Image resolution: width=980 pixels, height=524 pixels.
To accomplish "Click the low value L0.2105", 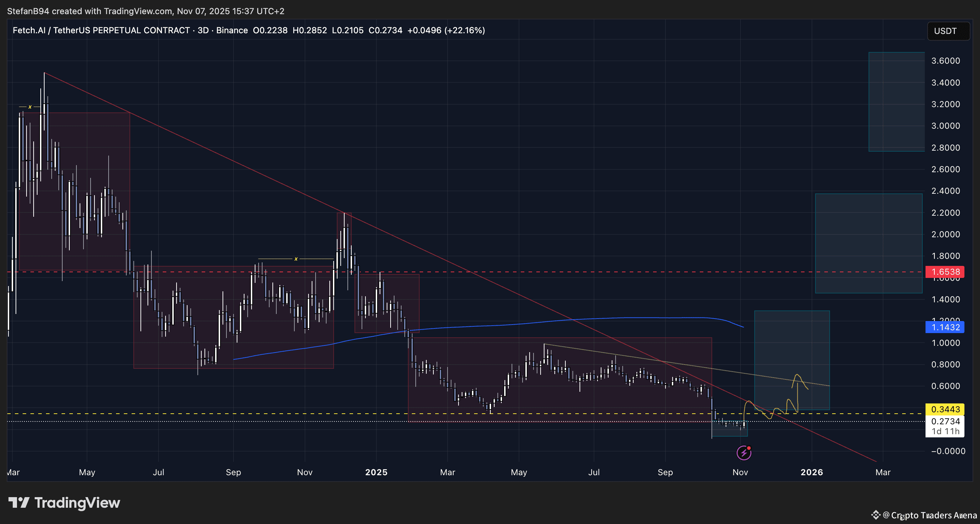I will (348, 30).
